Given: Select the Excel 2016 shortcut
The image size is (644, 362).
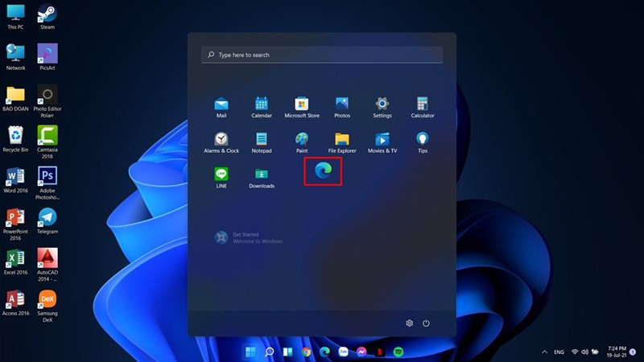Looking at the screenshot, I should click(15, 262).
